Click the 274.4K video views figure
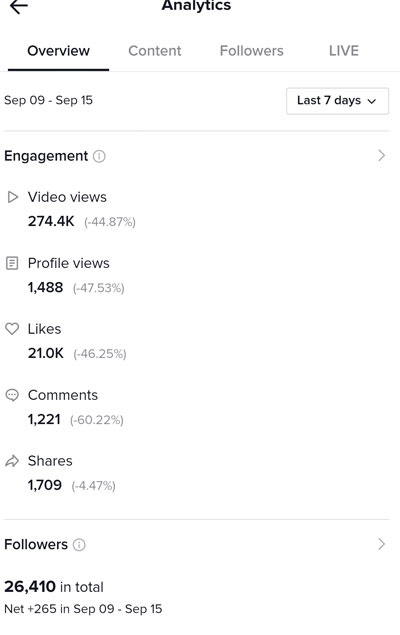This screenshot has width=400, height=635. tap(51, 222)
